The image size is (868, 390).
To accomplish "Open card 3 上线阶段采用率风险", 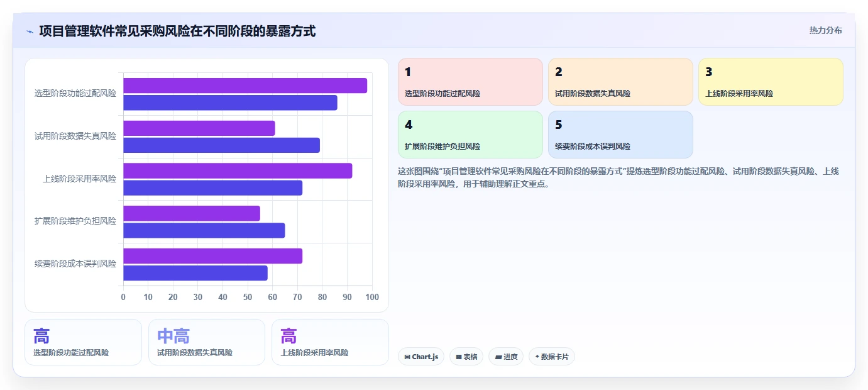I will pos(771,82).
